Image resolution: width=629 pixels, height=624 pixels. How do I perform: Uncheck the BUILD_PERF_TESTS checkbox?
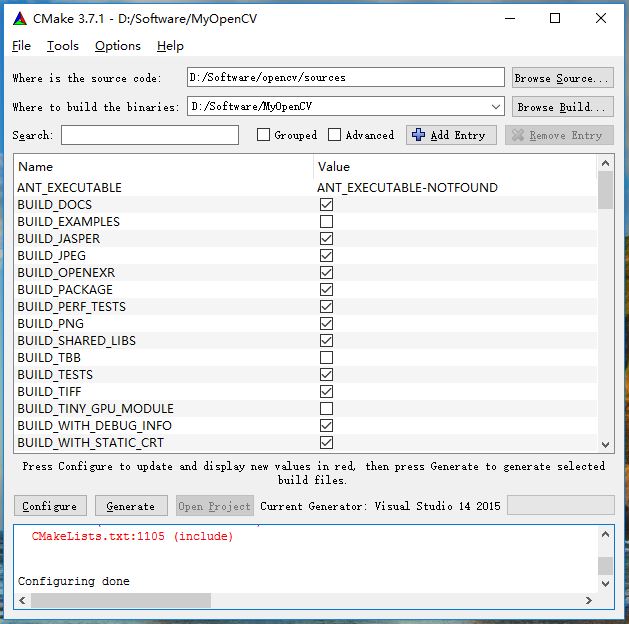(327, 306)
